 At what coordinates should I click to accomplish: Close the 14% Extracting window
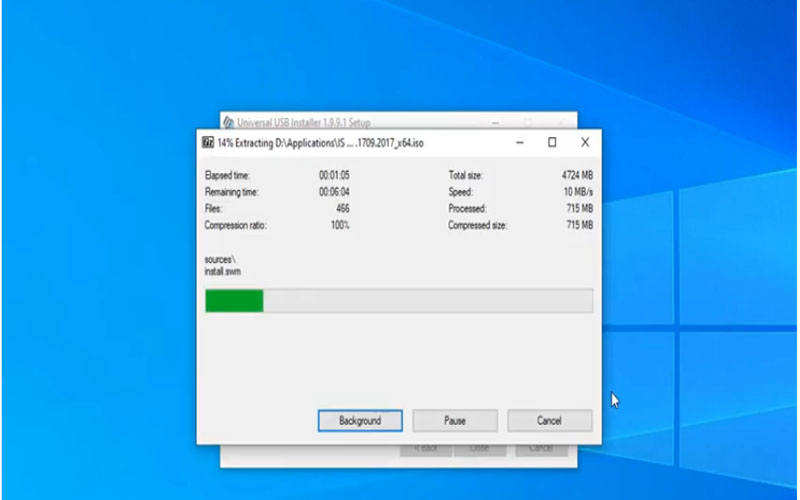pos(585,142)
